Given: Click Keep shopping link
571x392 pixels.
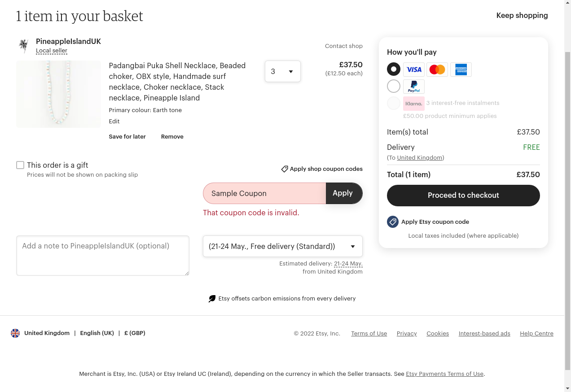Looking at the screenshot, I should point(522,15).
